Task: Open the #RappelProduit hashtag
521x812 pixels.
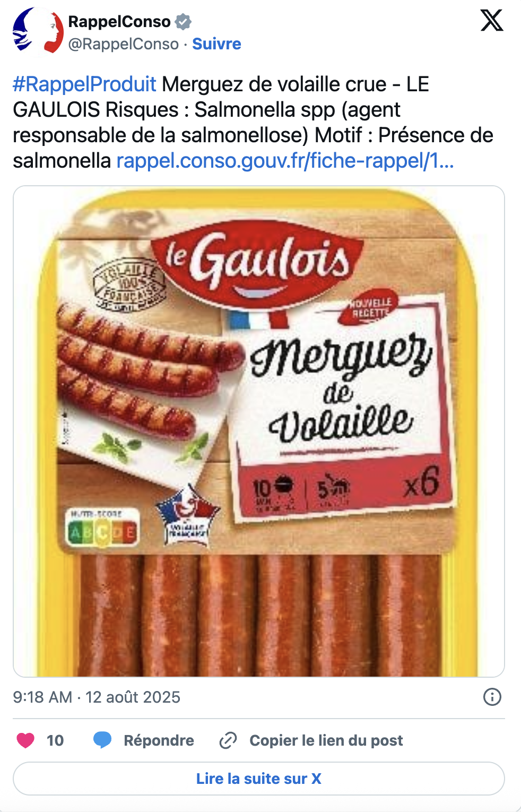Action: click(x=84, y=84)
